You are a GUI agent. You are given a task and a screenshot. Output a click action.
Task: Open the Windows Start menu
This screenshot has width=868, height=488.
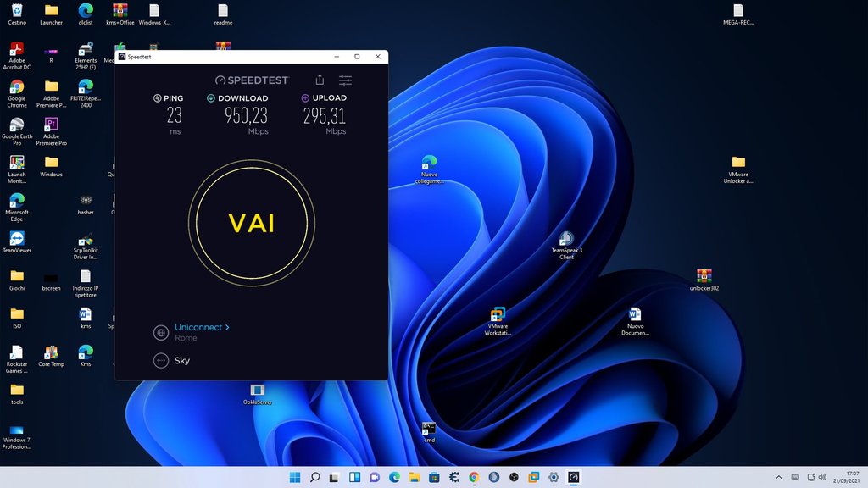click(x=295, y=478)
